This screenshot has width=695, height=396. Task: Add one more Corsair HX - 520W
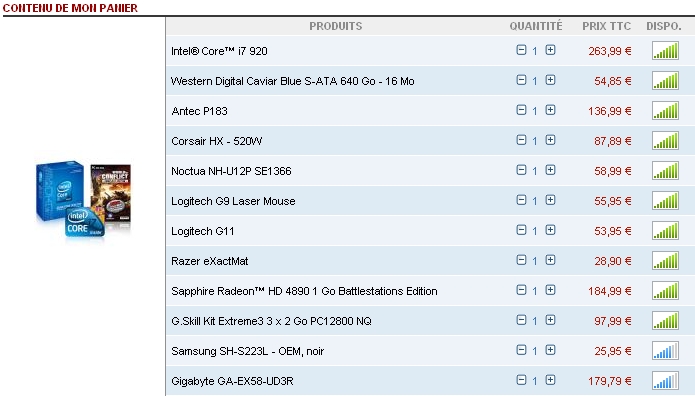pos(550,140)
